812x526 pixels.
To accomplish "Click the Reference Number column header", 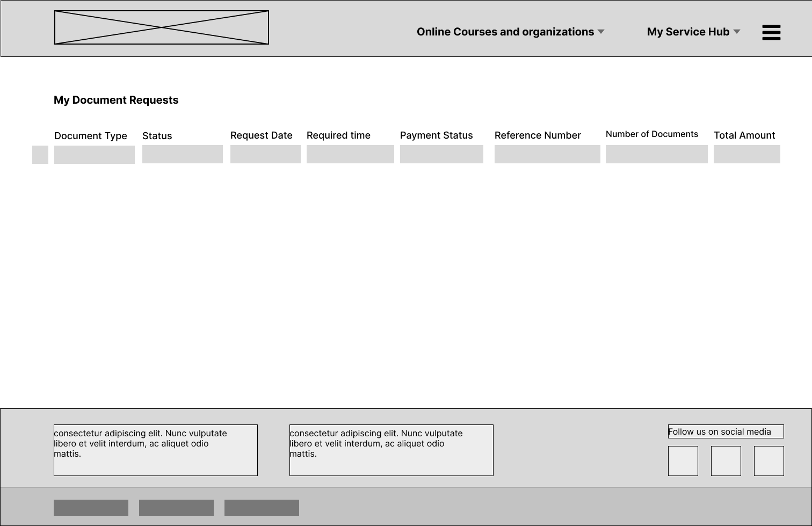I will point(538,135).
